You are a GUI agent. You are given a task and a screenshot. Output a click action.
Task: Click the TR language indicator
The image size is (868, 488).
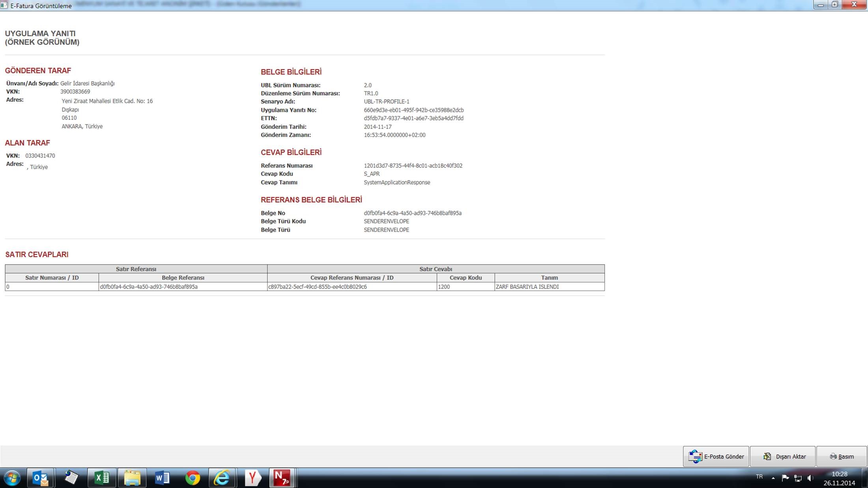(759, 477)
